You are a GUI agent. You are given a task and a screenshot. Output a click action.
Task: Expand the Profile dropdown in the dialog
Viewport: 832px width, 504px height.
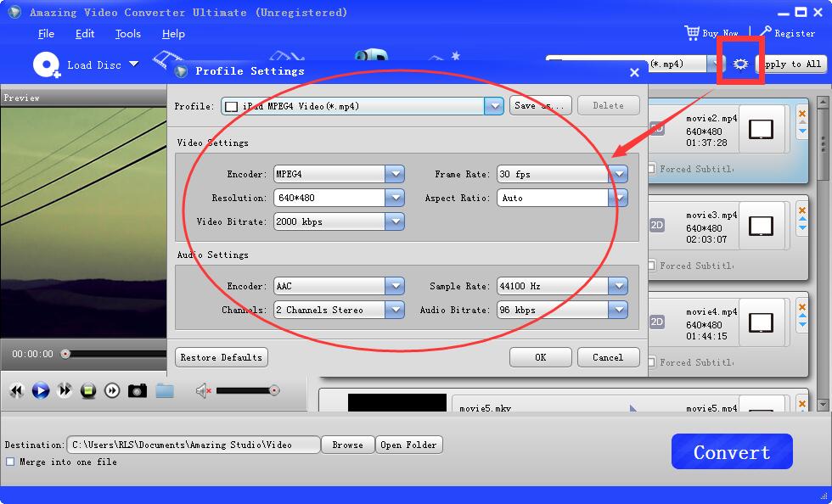pyautogui.click(x=494, y=106)
